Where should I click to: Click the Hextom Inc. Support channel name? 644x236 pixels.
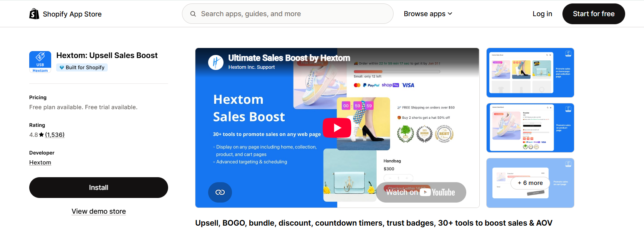[252, 67]
